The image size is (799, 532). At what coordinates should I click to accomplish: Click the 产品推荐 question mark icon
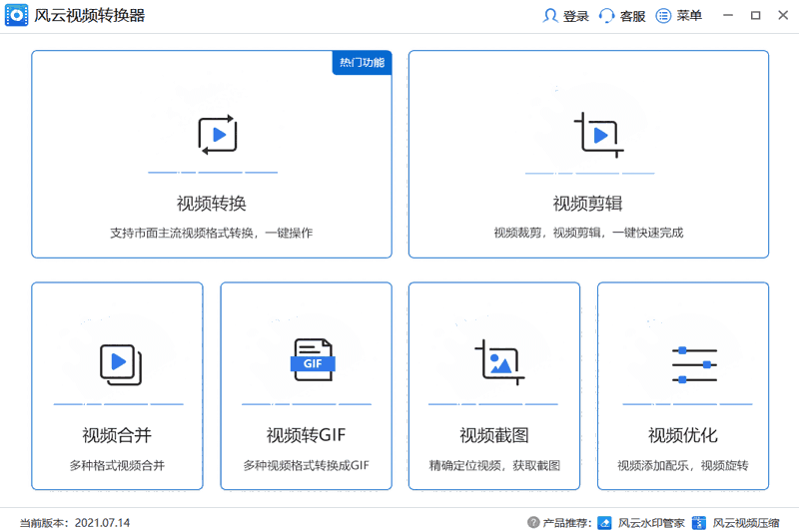point(533,522)
